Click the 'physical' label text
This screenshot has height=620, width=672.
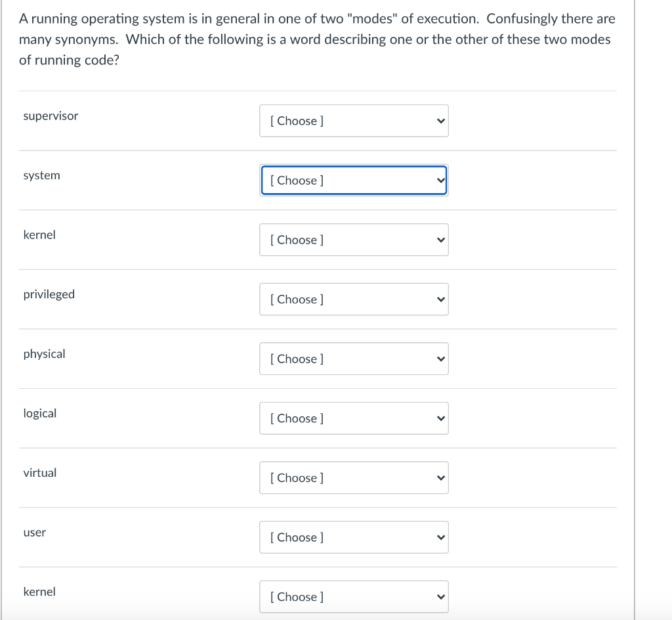(45, 354)
